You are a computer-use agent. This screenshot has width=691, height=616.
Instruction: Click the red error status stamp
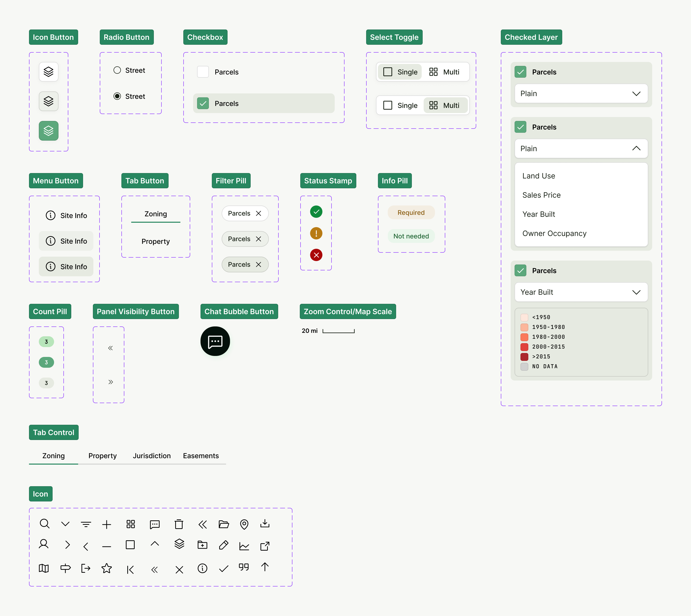pyautogui.click(x=316, y=255)
